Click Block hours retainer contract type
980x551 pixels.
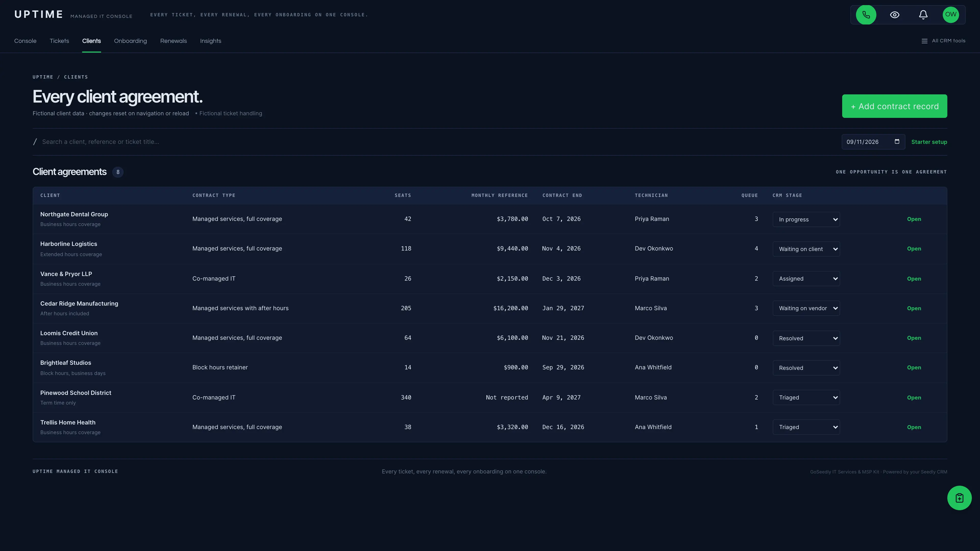[x=220, y=368]
